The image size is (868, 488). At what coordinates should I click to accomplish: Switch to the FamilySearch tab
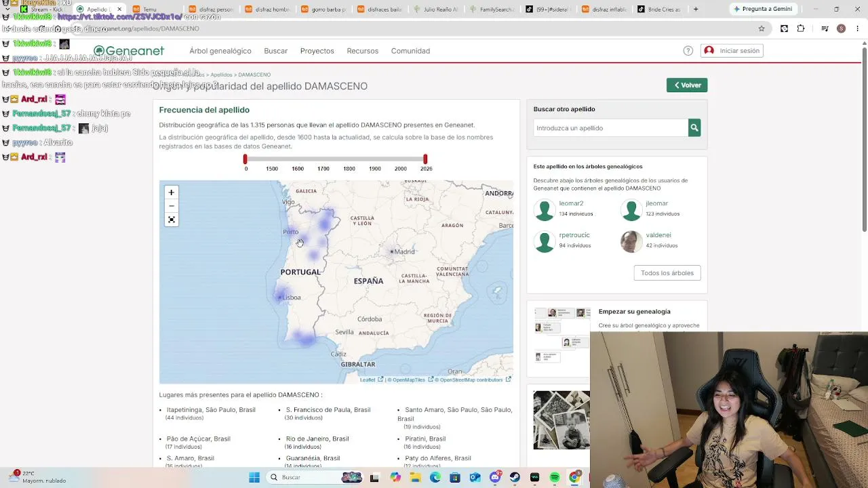[493, 9]
